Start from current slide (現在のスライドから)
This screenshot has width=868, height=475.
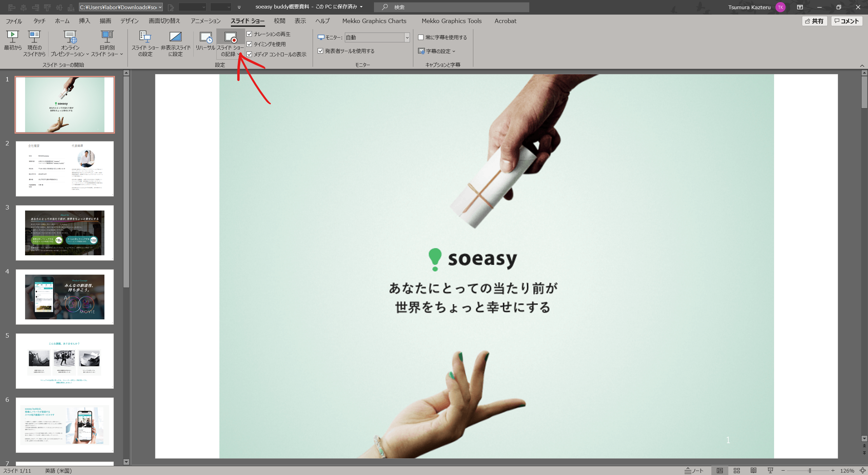[34, 43]
